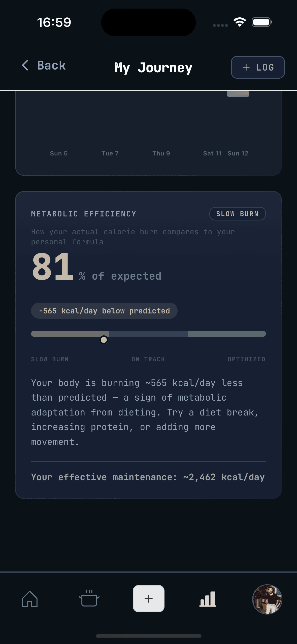
Task: Tap the My Journey page title
Action: (153, 68)
